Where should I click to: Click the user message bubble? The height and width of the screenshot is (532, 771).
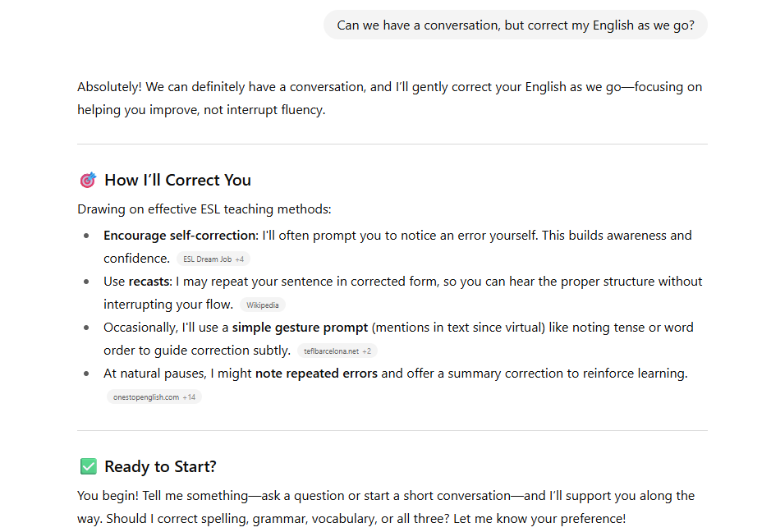[516, 25]
